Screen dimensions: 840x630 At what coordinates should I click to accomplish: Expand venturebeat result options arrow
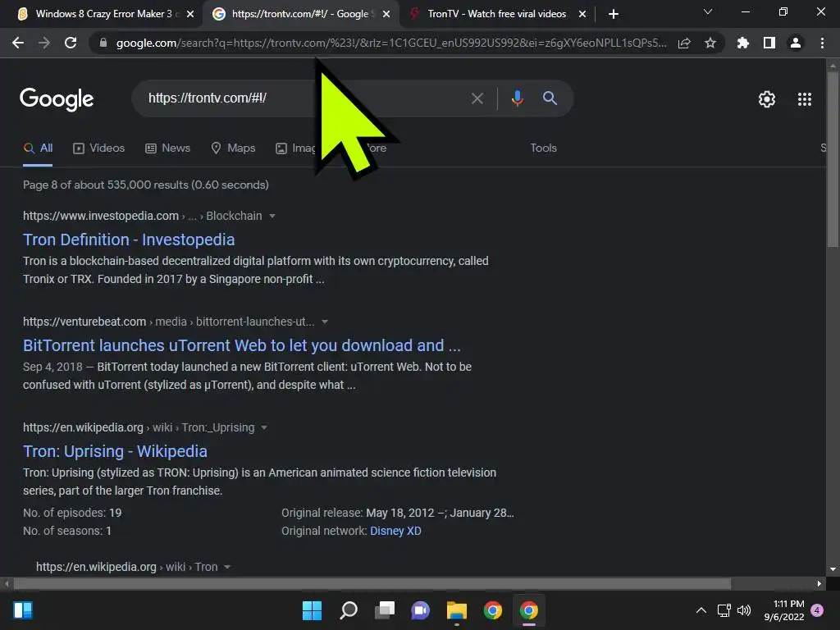tap(325, 322)
